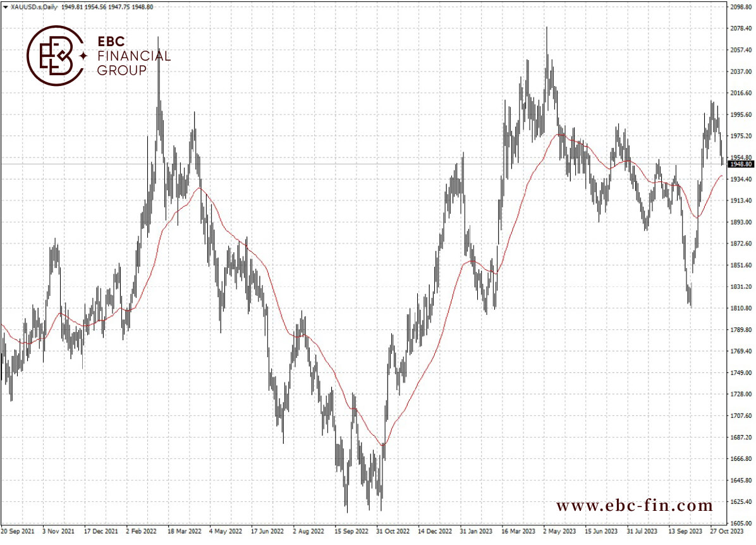Click the 2057.40 price axis label
756x545 pixels.
tap(741, 50)
